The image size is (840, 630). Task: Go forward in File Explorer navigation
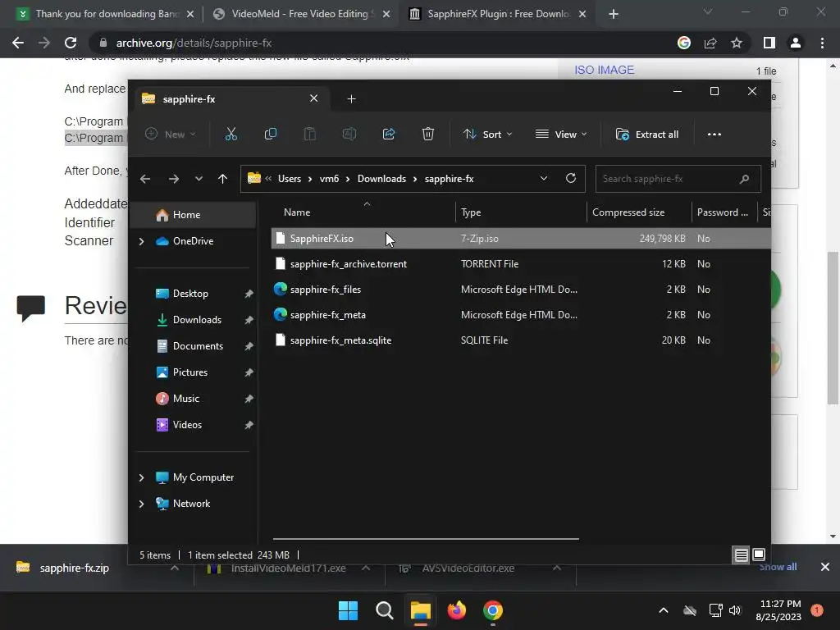174,179
